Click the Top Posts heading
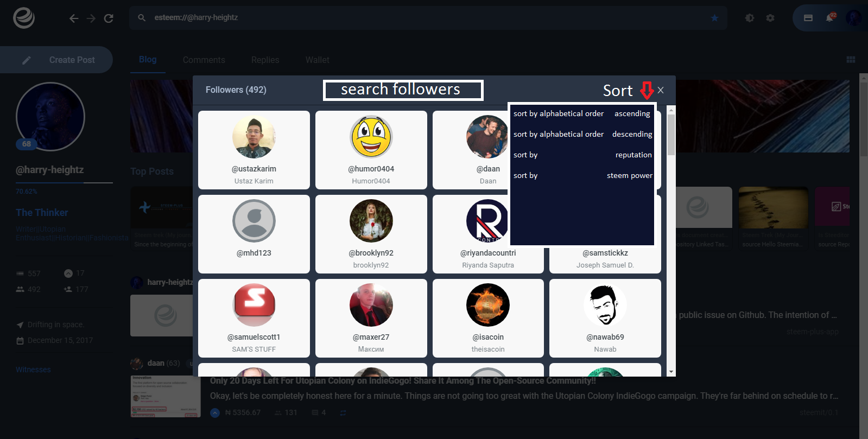The width and height of the screenshot is (868, 439). tap(152, 171)
